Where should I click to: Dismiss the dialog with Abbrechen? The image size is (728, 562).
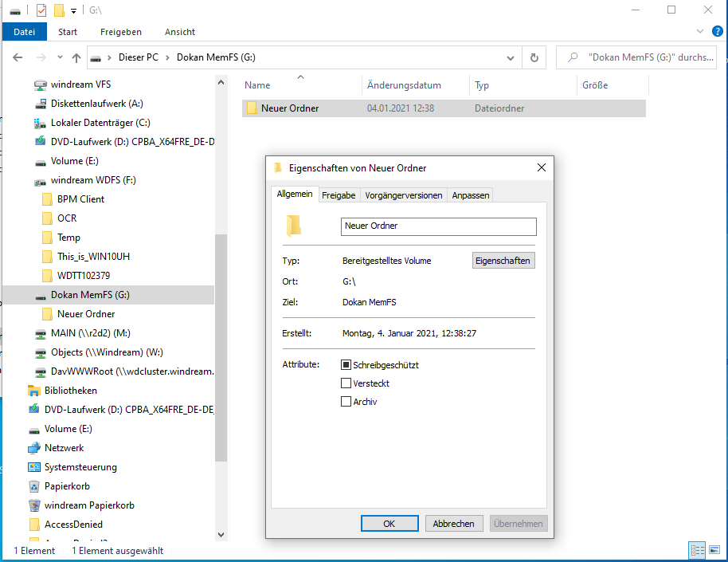pos(453,523)
